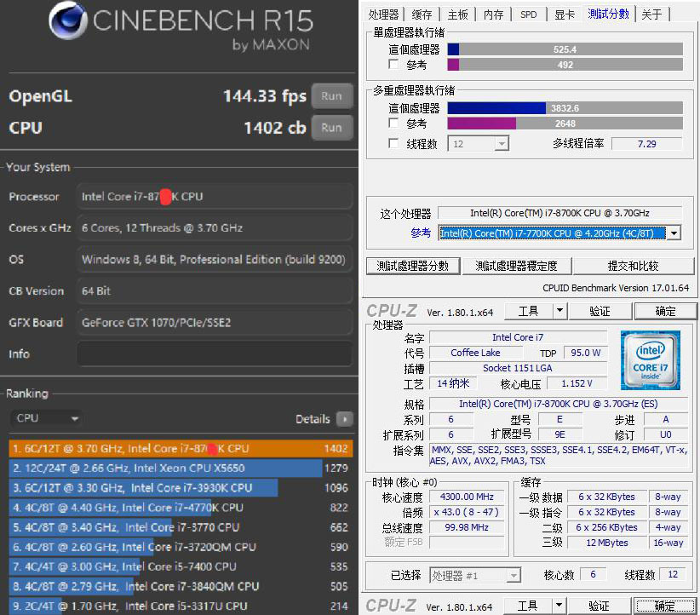Switch to the 显卡 tab in CPU-Z
Viewport: 700px width, 615px height.
click(x=565, y=14)
